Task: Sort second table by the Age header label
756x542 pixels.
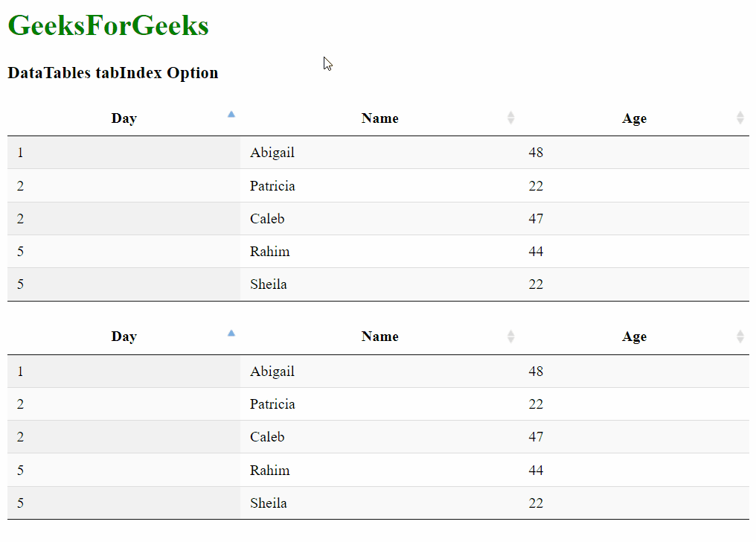Action: tap(634, 337)
